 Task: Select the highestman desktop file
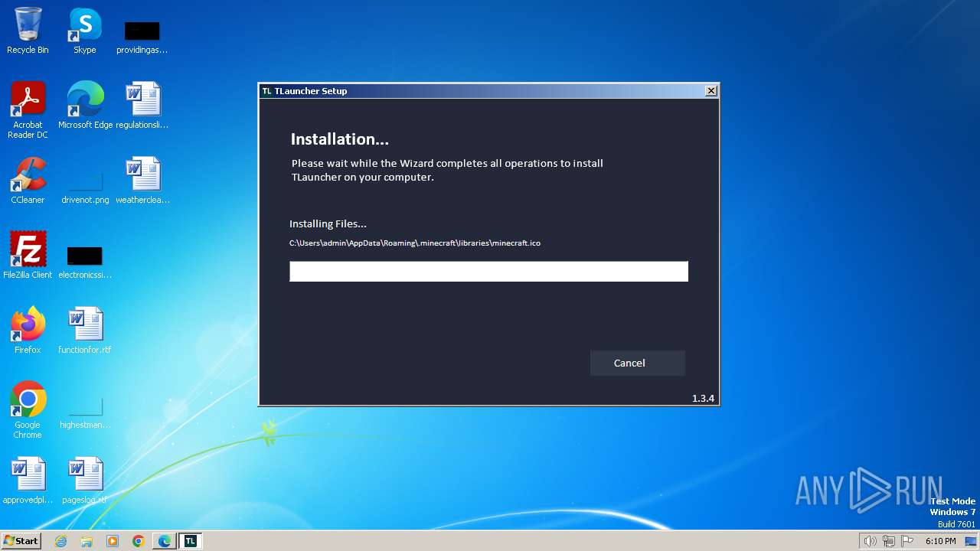coord(85,412)
